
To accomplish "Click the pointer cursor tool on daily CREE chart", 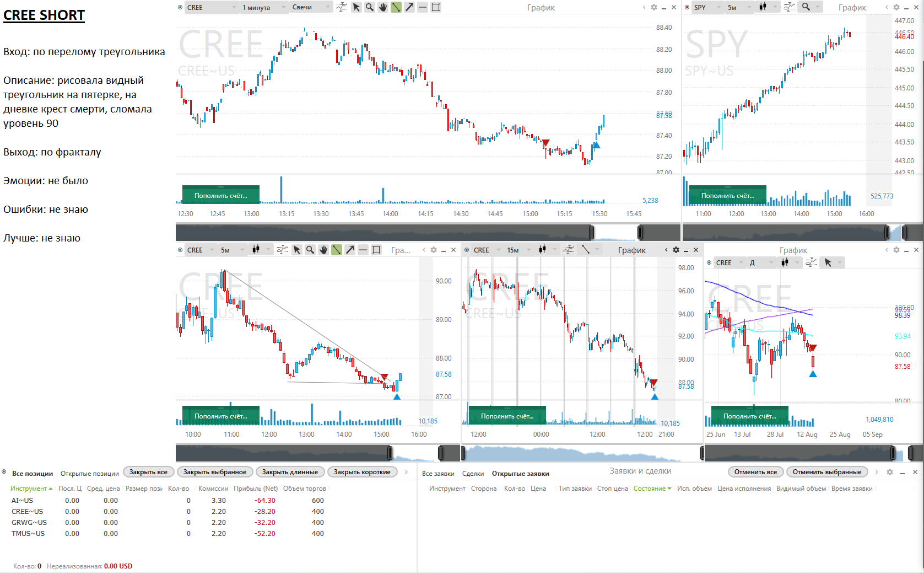I will [828, 262].
